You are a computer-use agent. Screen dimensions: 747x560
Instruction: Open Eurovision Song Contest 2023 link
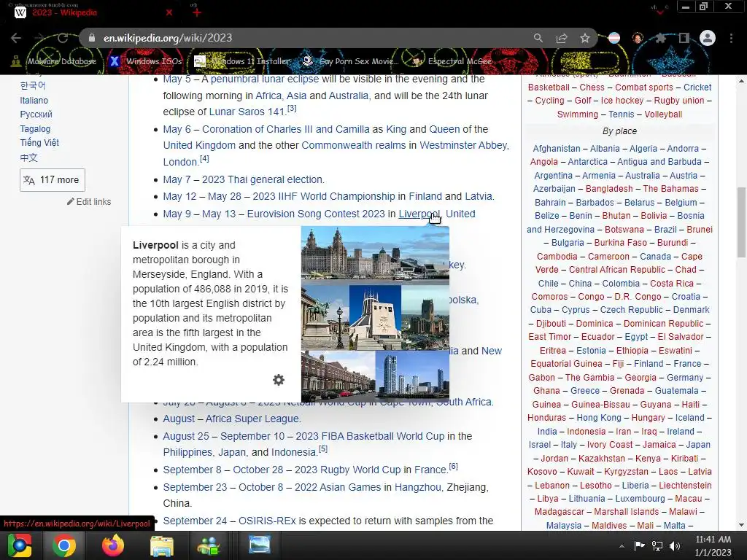[316, 214]
